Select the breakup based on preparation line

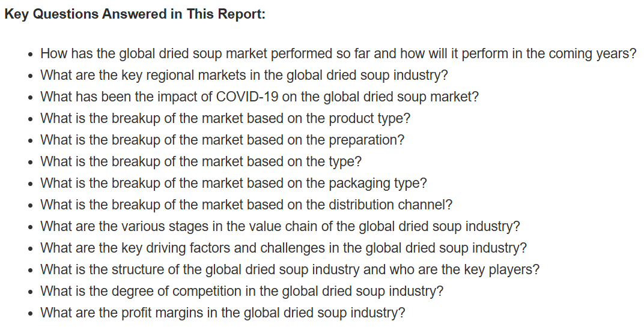(x=222, y=140)
